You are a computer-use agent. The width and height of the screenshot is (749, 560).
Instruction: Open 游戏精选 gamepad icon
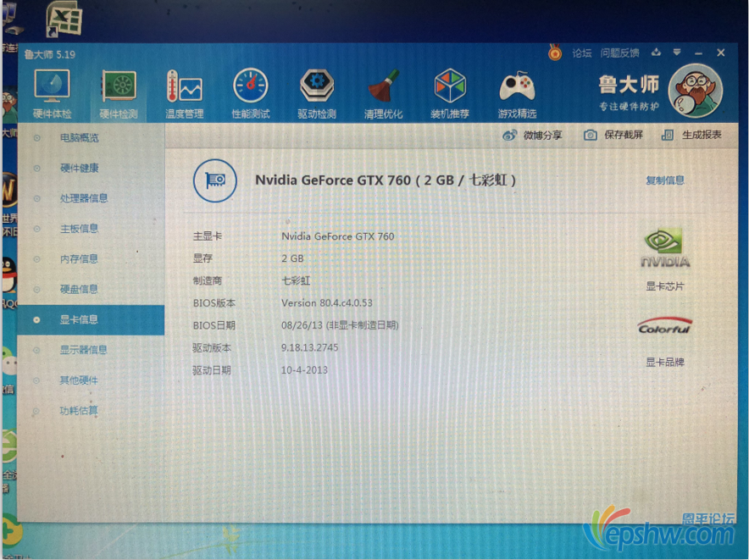pyautogui.click(x=517, y=94)
